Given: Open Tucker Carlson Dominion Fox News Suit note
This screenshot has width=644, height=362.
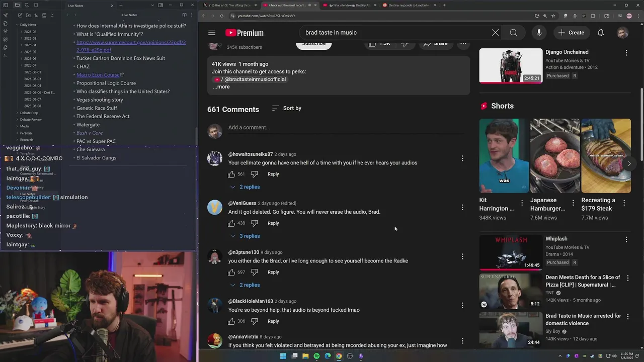Looking at the screenshot, I should tap(121, 58).
